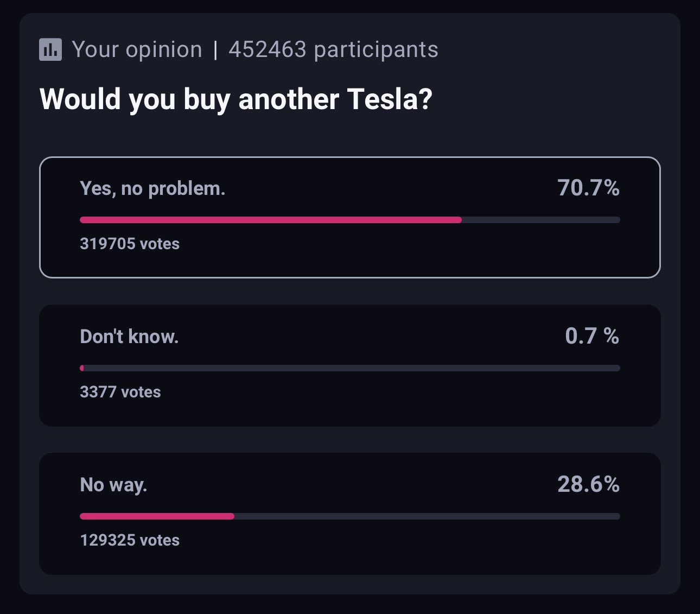Click the poll bar-chart icon
The width and height of the screenshot is (700, 614).
pyautogui.click(x=50, y=49)
